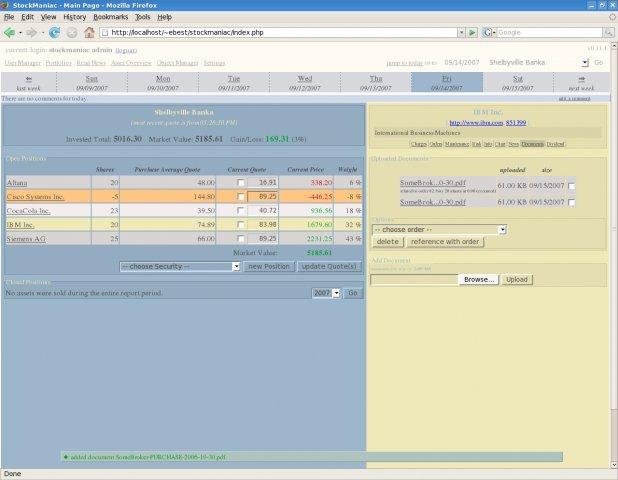Viewport: 618px width, 480px height.
Task: Open the Help menu
Action: pyautogui.click(x=164, y=17)
